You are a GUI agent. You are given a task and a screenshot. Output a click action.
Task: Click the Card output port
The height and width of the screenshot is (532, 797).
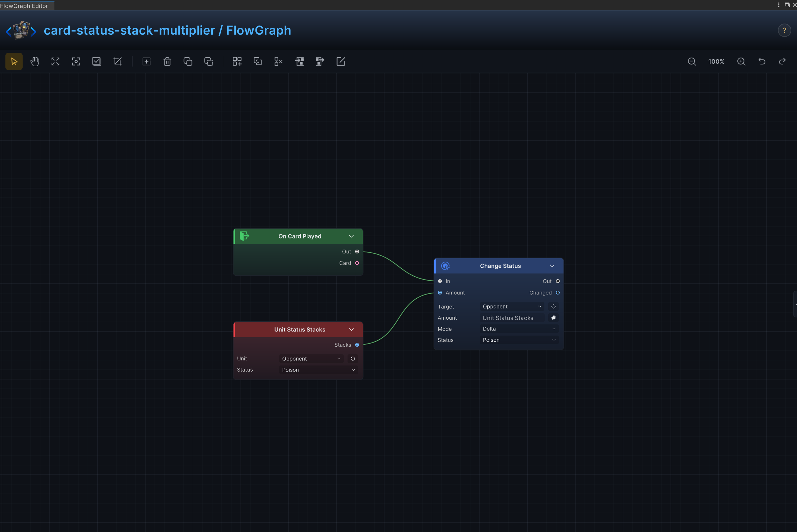click(357, 263)
